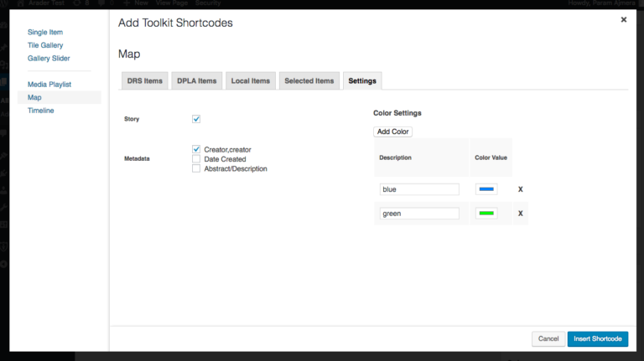Open Timeline in the left sidebar
Viewport: 644px width, 361px height.
point(40,111)
